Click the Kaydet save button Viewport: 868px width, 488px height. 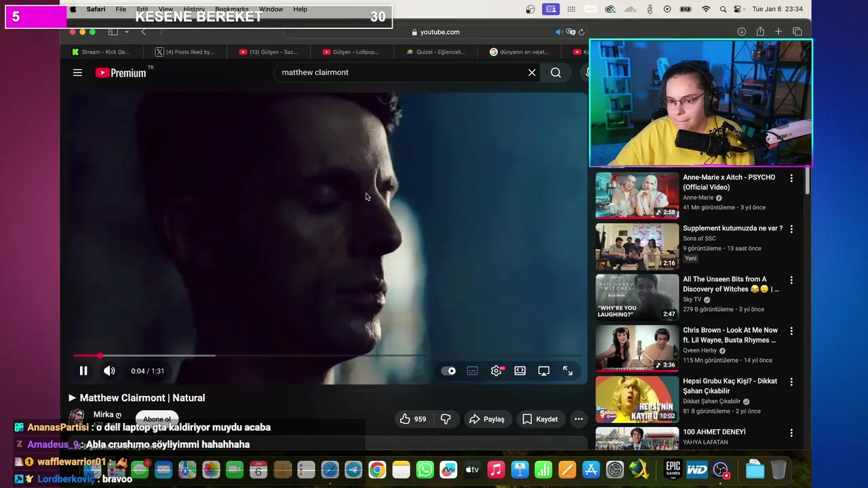[x=540, y=419]
